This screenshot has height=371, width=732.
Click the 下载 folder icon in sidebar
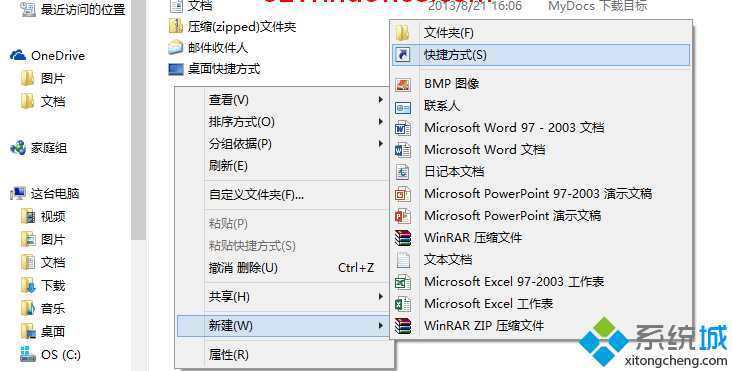tap(28, 286)
